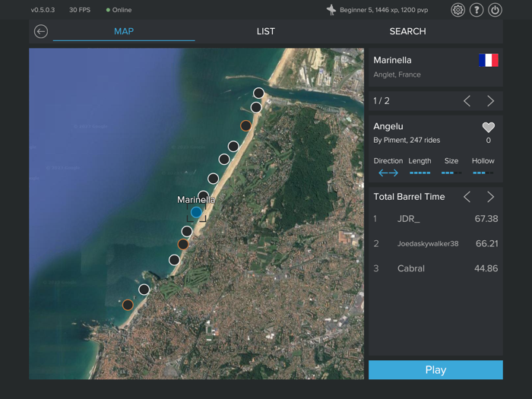Click the French flag icon
The width and height of the screenshot is (532, 399).
coord(489,60)
